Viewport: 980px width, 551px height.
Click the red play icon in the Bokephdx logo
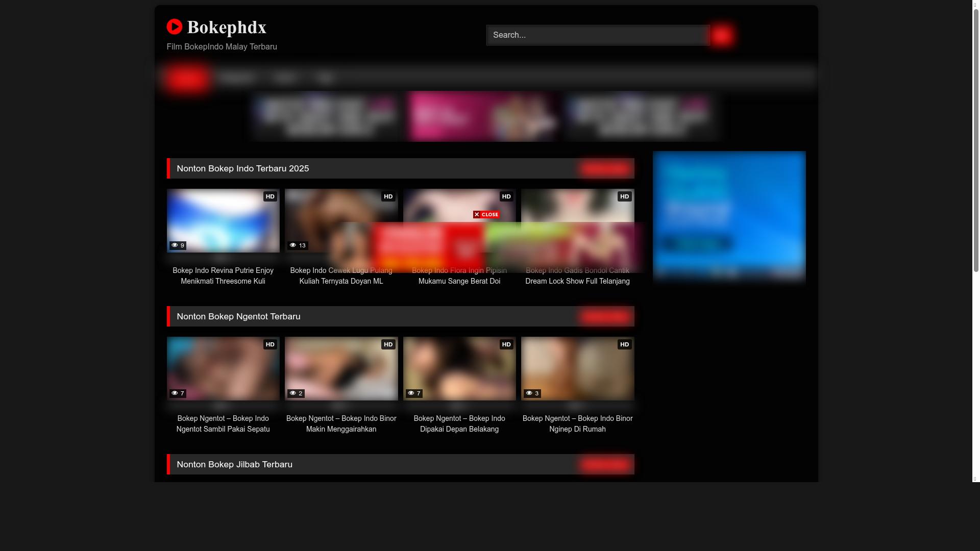(x=175, y=27)
